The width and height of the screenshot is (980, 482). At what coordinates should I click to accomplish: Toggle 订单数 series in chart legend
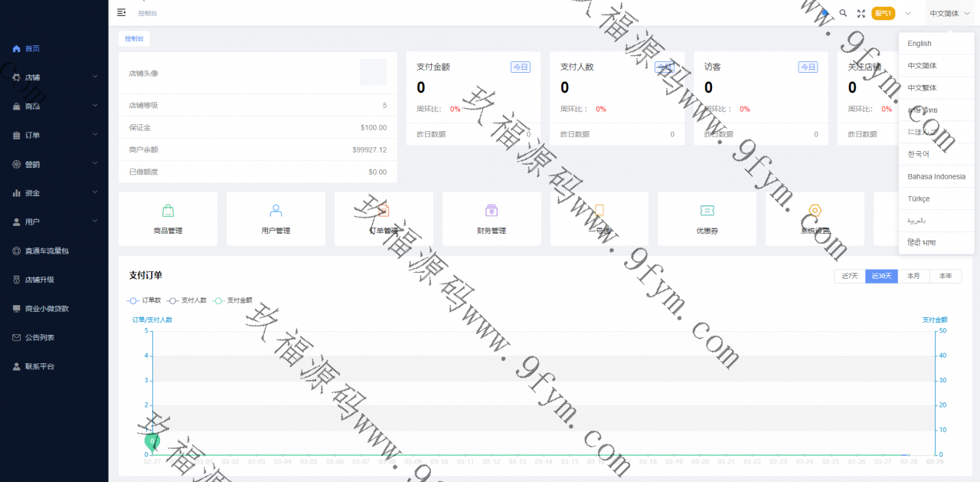click(x=145, y=300)
